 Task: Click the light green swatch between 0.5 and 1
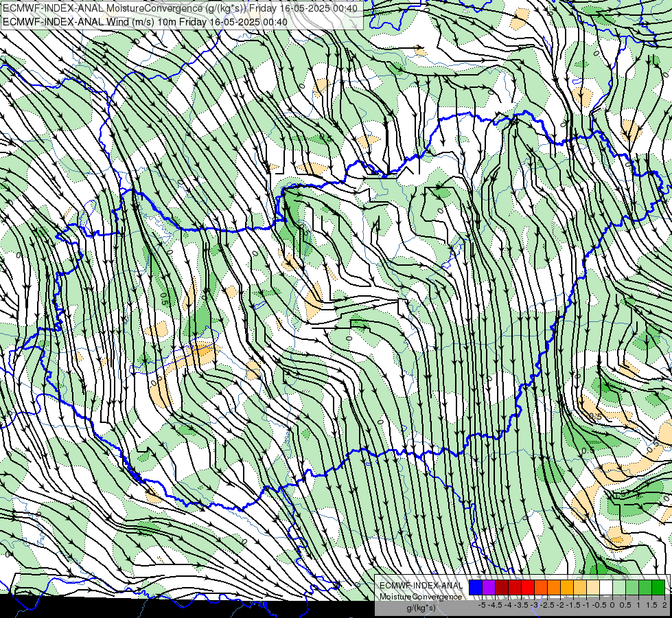click(632, 587)
